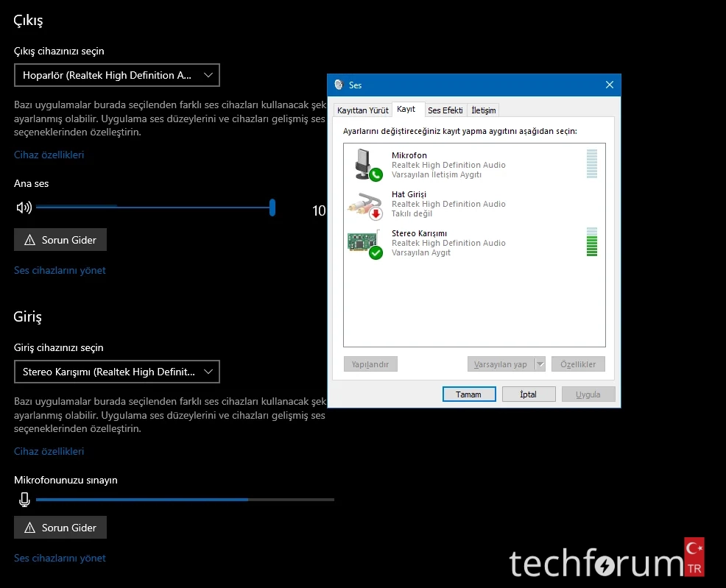The image size is (726, 588).
Task: Click the Mikrofonunuzu sınayın level bar
Action: point(185,500)
